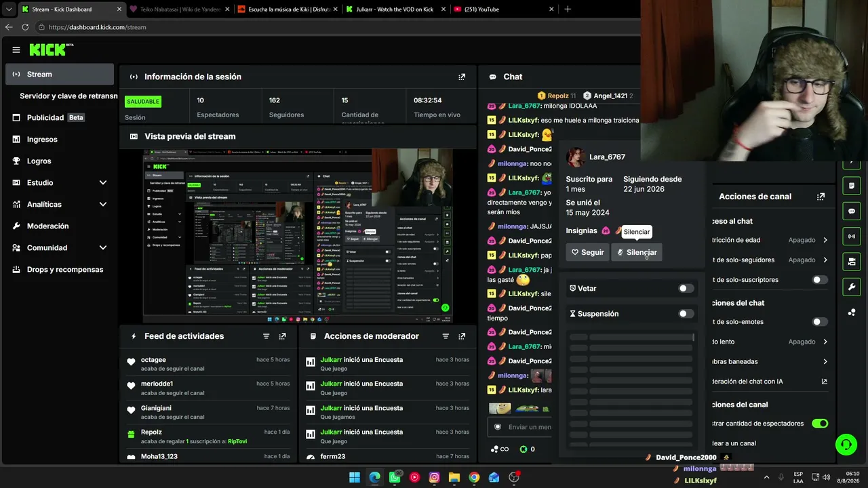Select Stream in the sidebar
Image resolution: width=868 pixels, height=488 pixels.
pos(60,75)
